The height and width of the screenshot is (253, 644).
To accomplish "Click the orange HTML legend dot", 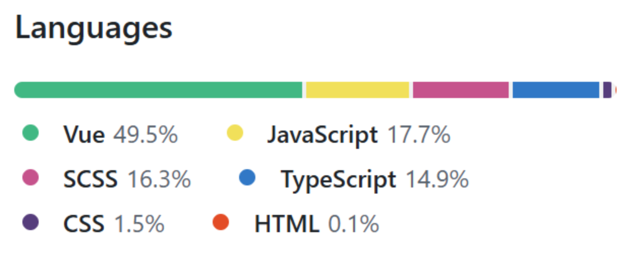I will [221, 222].
